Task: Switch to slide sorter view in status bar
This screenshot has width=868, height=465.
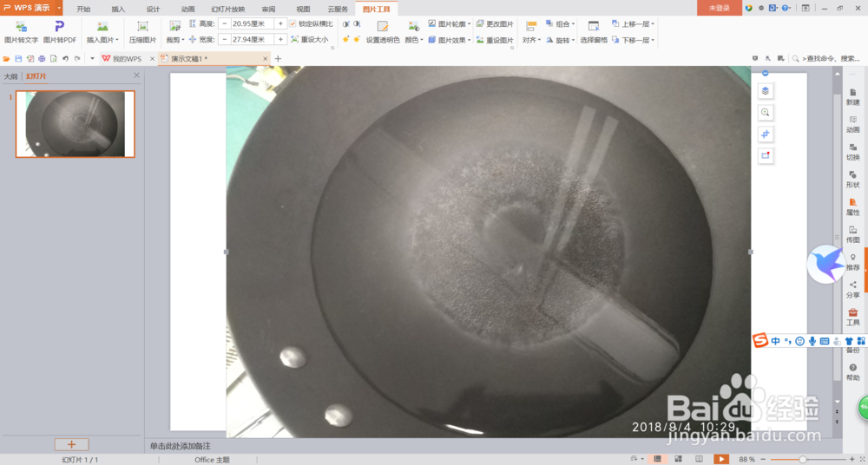Action: click(679, 459)
